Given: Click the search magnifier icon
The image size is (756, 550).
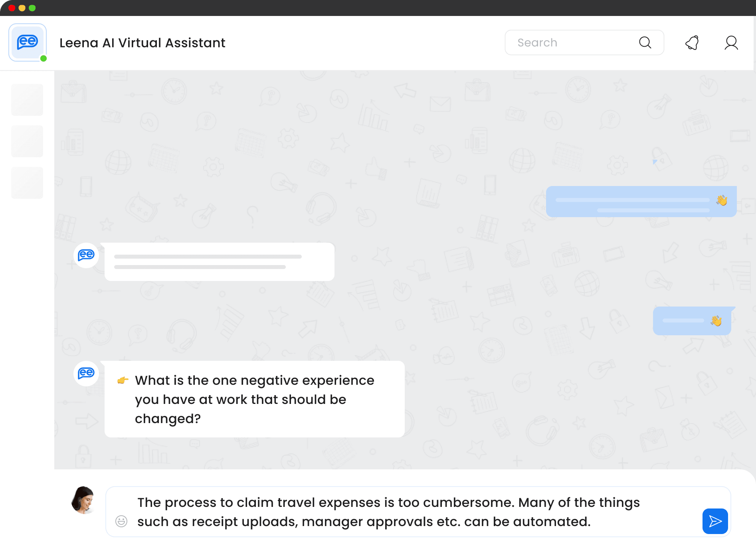Looking at the screenshot, I should (x=645, y=42).
